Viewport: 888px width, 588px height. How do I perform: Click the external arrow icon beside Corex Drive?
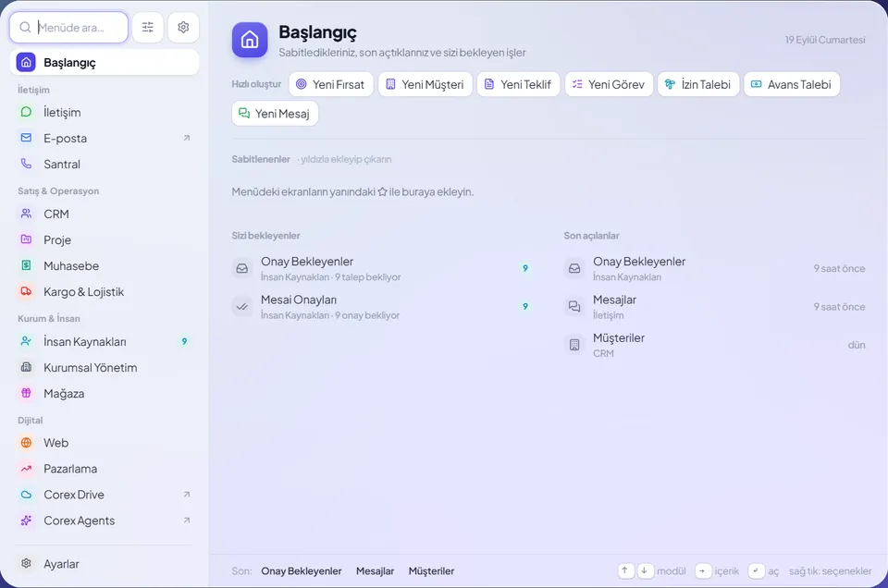186,495
